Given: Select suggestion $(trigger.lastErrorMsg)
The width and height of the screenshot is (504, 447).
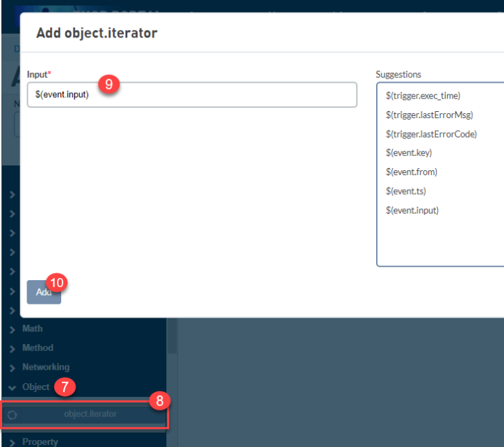Looking at the screenshot, I should pyautogui.click(x=430, y=115).
